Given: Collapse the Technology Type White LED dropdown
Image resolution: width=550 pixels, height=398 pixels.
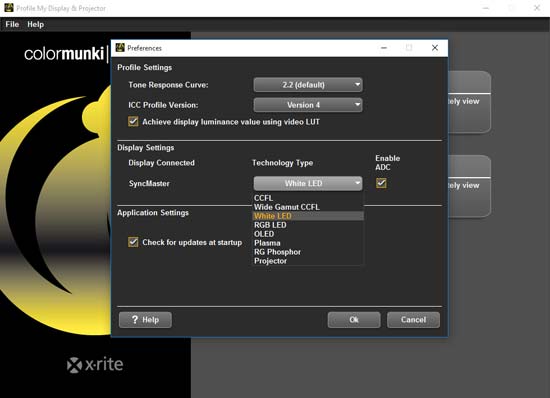Looking at the screenshot, I should coord(308,183).
